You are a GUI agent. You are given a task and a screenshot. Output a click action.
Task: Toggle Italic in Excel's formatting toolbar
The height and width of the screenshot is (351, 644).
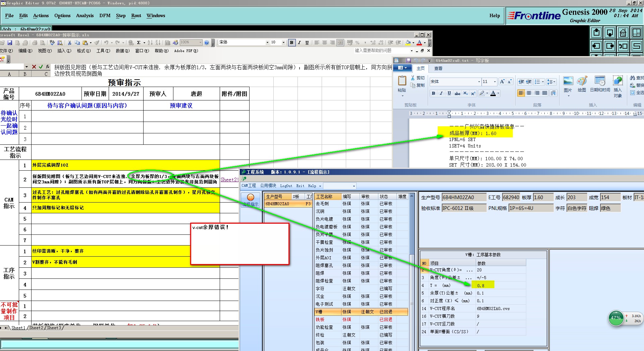pyautogui.click(x=299, y=43)
